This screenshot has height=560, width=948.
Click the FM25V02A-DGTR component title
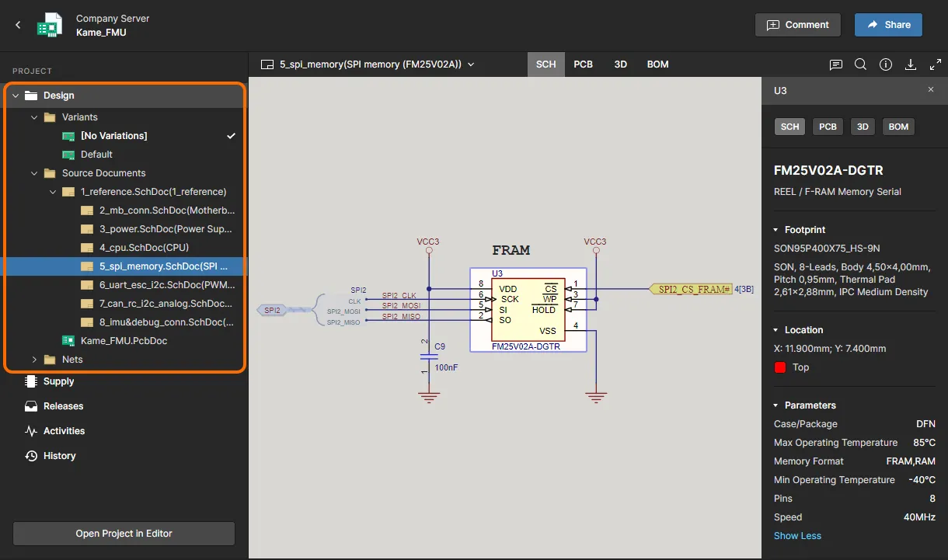(x=828, y=171)
